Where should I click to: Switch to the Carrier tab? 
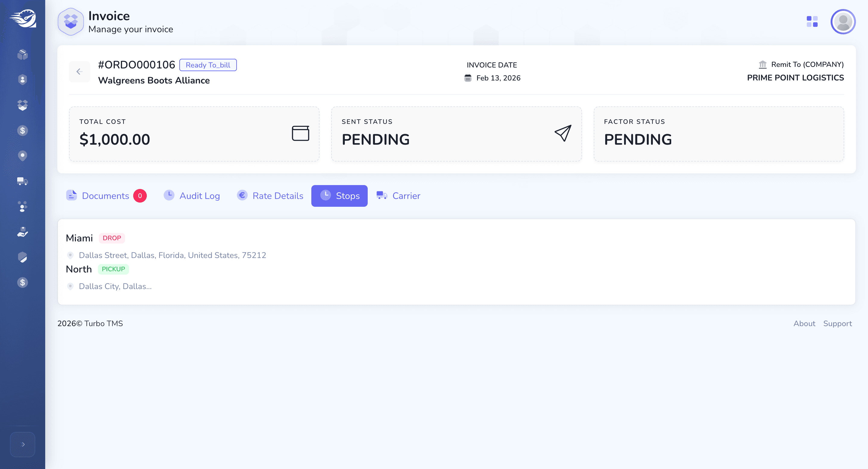coord(398,196)
